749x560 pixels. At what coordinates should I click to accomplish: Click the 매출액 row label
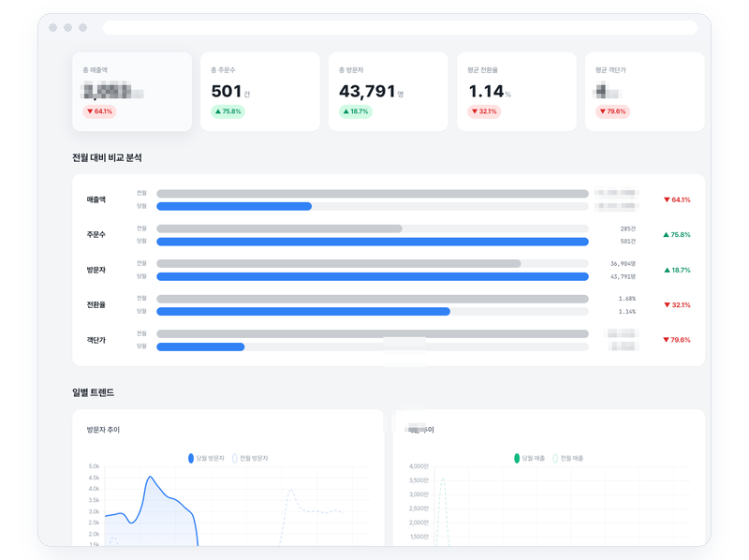click(x=96, y=199)
